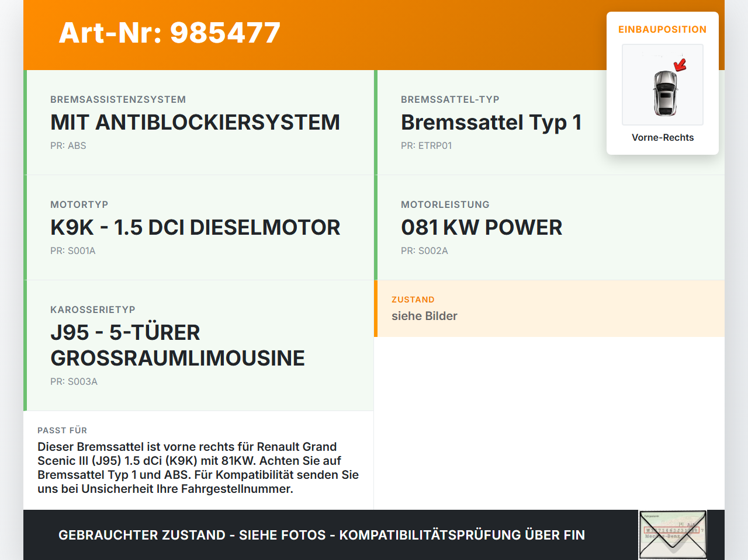Image resolution: width=748 pixels, height=560 pixels.
Task: Click the Art-Nr: 985477 title
Action: pos(169,33)
